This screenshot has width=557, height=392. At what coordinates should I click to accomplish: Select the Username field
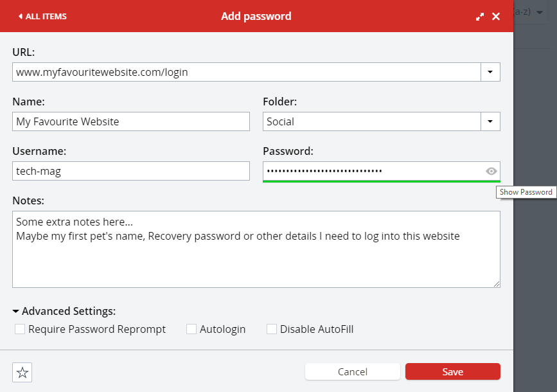[131, 171]
